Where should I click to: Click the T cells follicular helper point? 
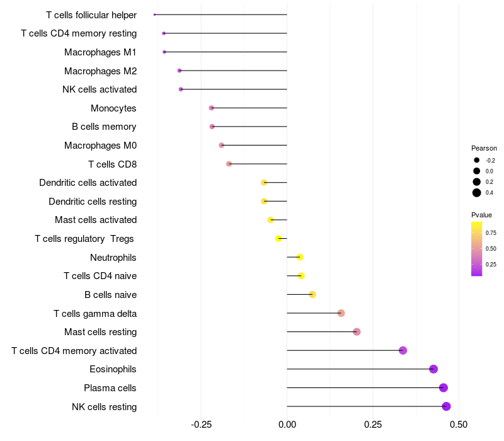[154, 14]
